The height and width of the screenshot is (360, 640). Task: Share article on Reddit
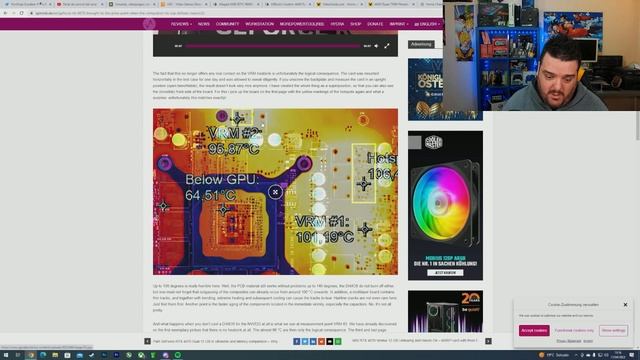tap(321, 341)
